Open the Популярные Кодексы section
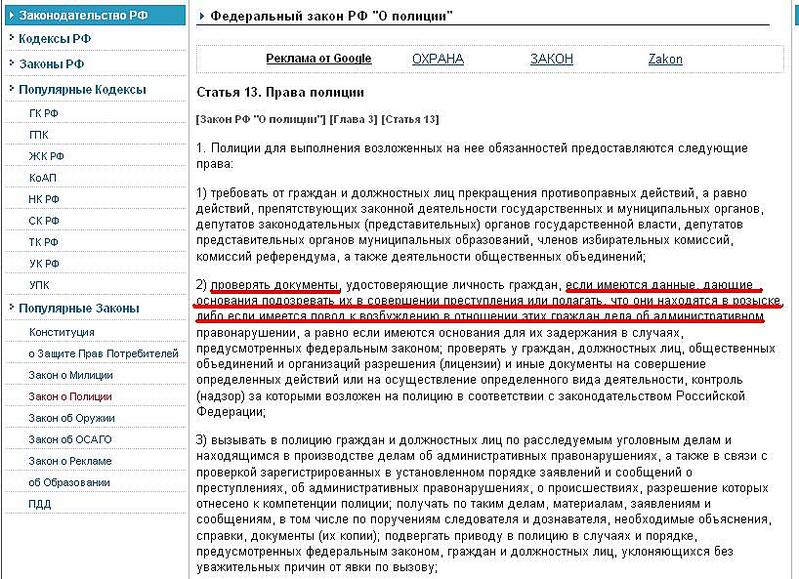This screenshot has width=799, height=579. click(82, 89)
